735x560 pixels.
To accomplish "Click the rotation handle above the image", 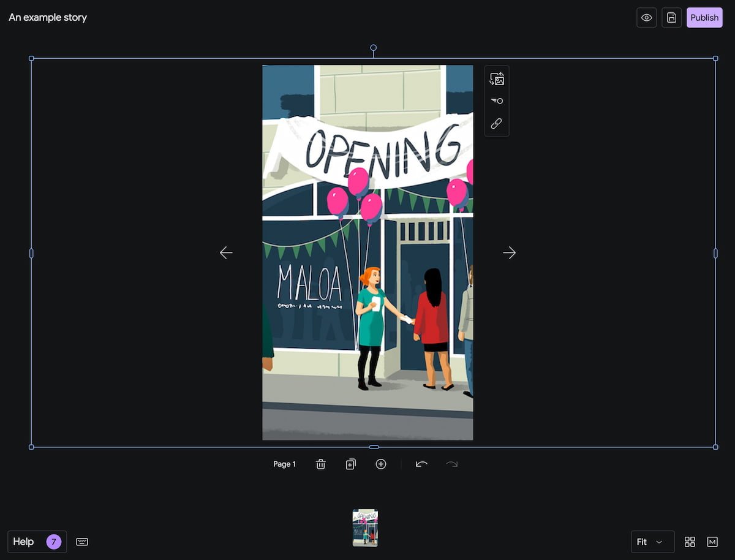I will tap(373, 48).
